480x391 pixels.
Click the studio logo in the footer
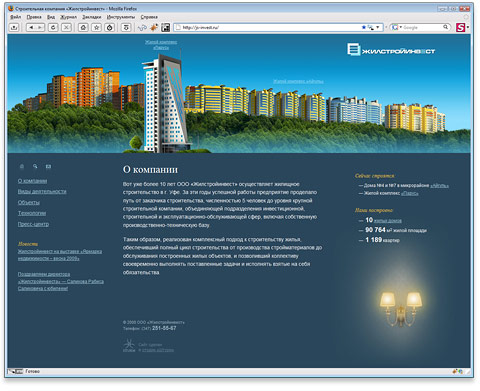point(129,346)
